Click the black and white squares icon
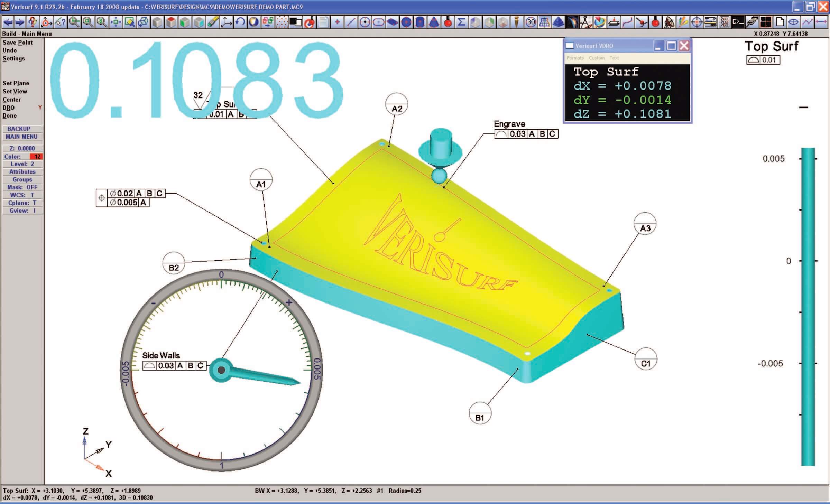Image resolution: width=830 pixels, height=504 pixels. click(295, 22)
